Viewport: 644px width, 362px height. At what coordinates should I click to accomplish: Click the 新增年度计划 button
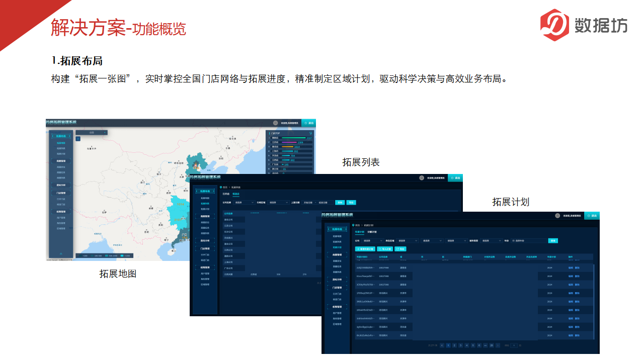[x=365, y=249]
